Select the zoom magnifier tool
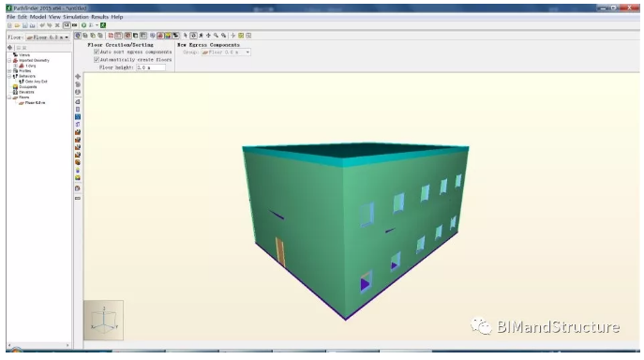Screen dimensions: 644x360 (x=216, y=36)
